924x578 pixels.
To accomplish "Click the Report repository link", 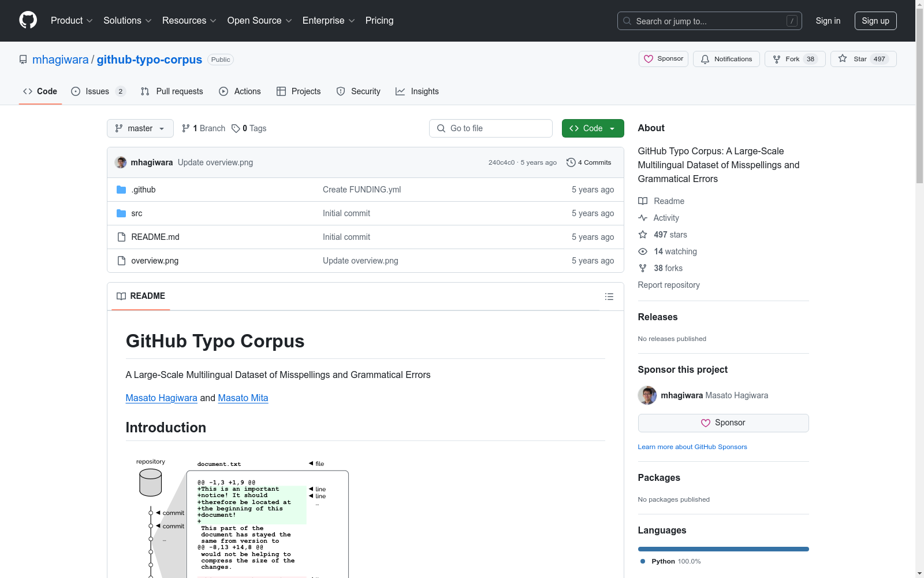I will coord(669,285).
